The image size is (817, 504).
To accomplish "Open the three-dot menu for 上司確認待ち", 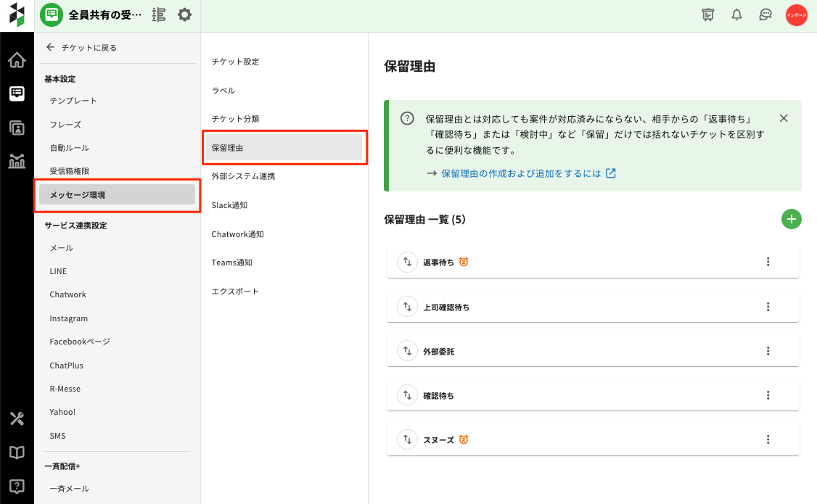I will 768,307.
